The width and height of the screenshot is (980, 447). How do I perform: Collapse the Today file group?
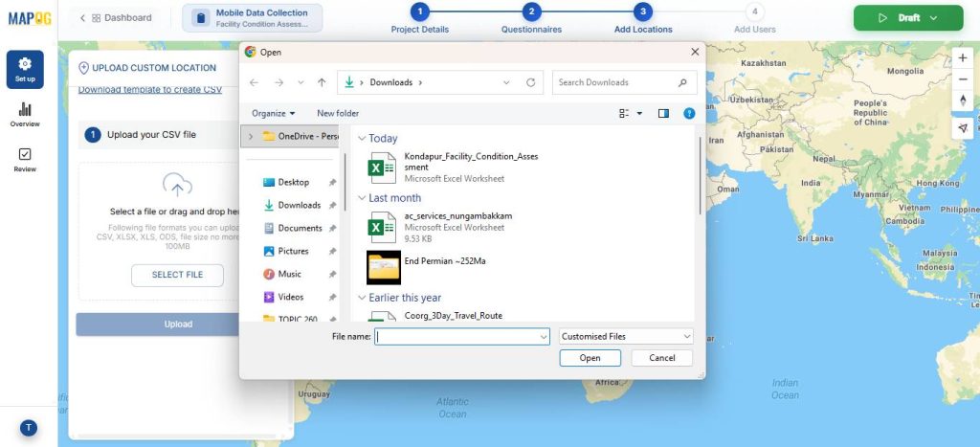point(362,139)
